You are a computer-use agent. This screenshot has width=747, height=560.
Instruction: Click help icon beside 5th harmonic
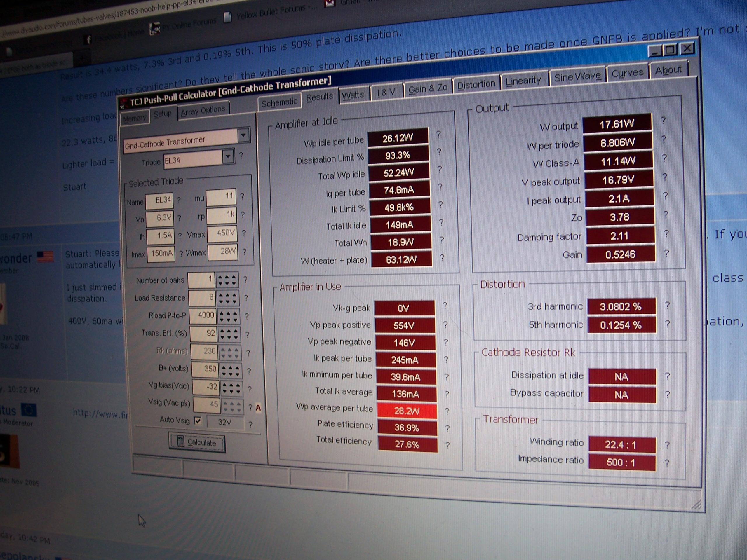tap(667, 324)
